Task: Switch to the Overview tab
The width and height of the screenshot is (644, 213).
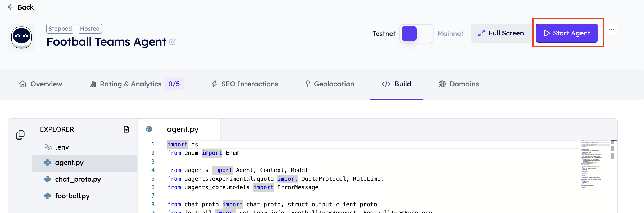Action: (41, 84)
